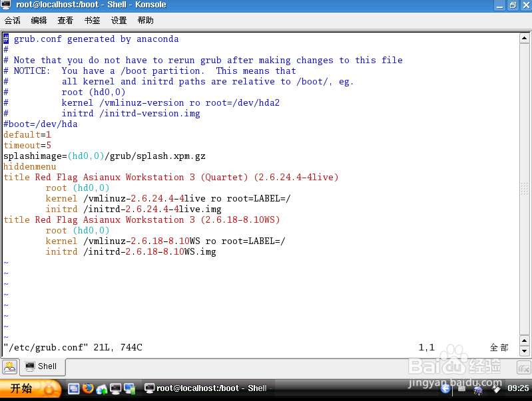This screenshot has width=532, height=401.
Task: Click the terminal monitor taskbar icon
Action: [115, 389]
